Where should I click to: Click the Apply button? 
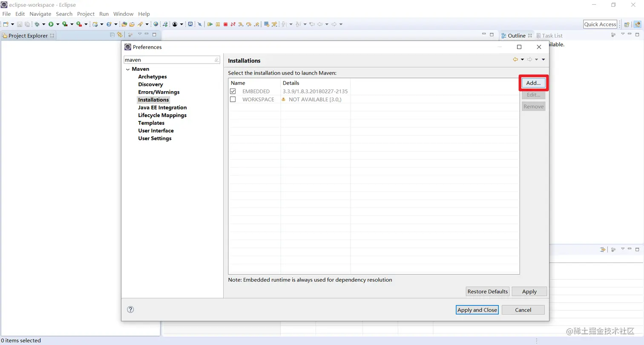(529, 292)
